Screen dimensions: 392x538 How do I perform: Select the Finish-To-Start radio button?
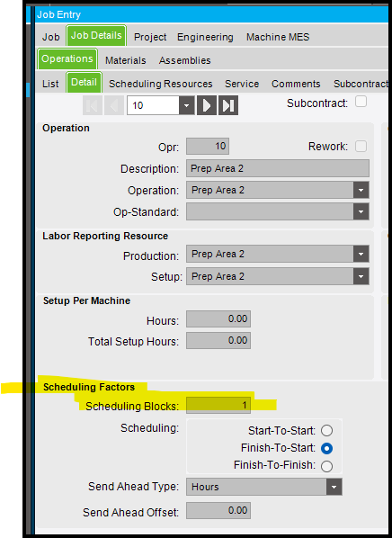pos(326,448)
